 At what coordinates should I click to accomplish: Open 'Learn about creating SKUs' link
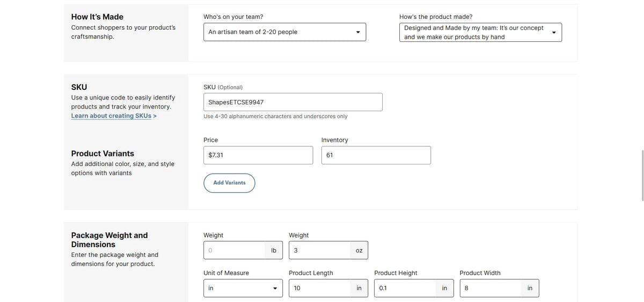[x=114, y=116]
